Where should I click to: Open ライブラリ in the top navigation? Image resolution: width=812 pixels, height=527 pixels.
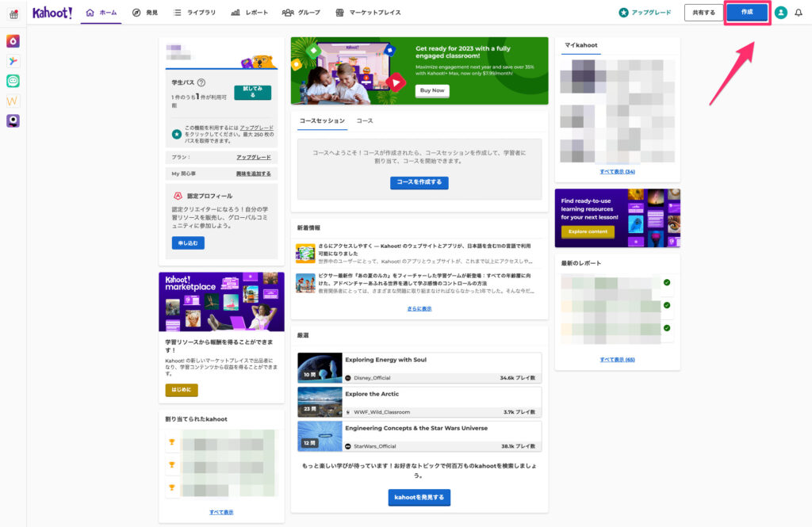coord(195,13)
